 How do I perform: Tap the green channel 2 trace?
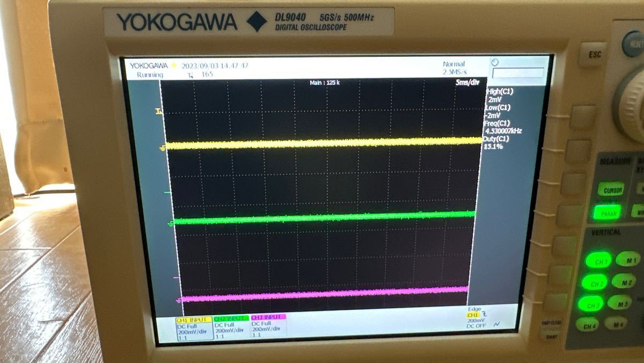pyautogui.click(x=324, y=217)
